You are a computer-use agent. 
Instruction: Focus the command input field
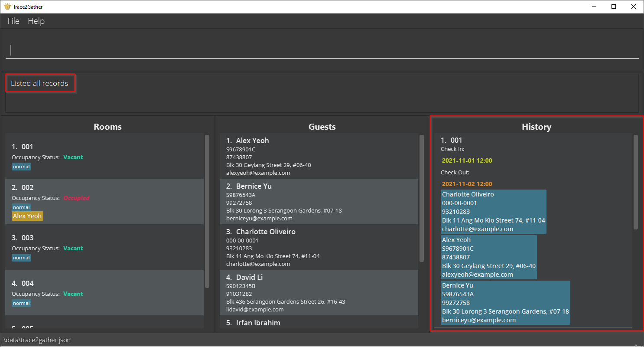click(x=322, y=50)
